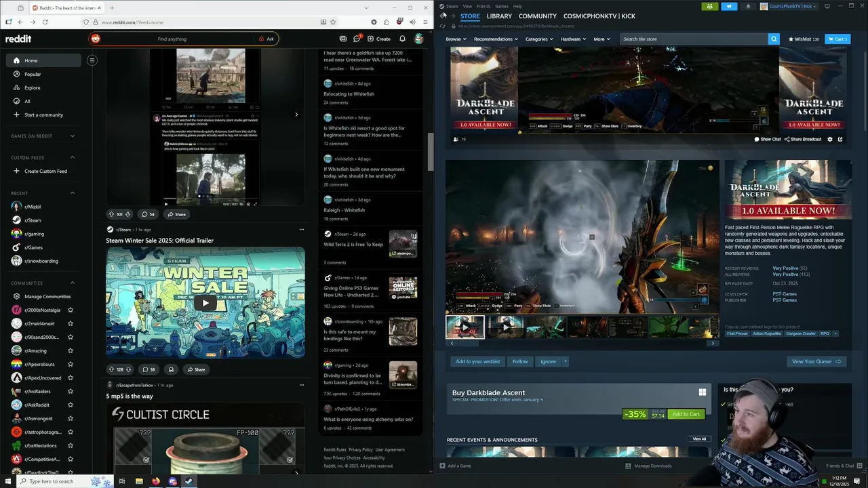Collapse the Custom Feeds section
Image resolution: width=868 pixels, height=488 pixels.
pos(73,157)
